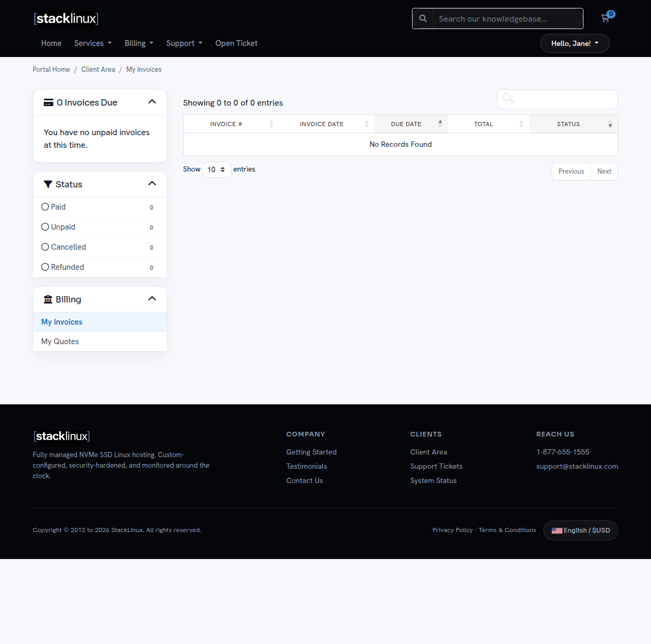Click the Previous pagination button
Image resolution: width=651 pixels, height=644 pixels.
click(571, 172)
